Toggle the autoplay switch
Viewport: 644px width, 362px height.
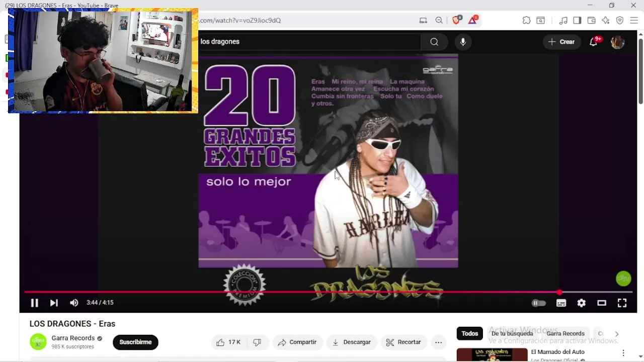pos(539,303)
